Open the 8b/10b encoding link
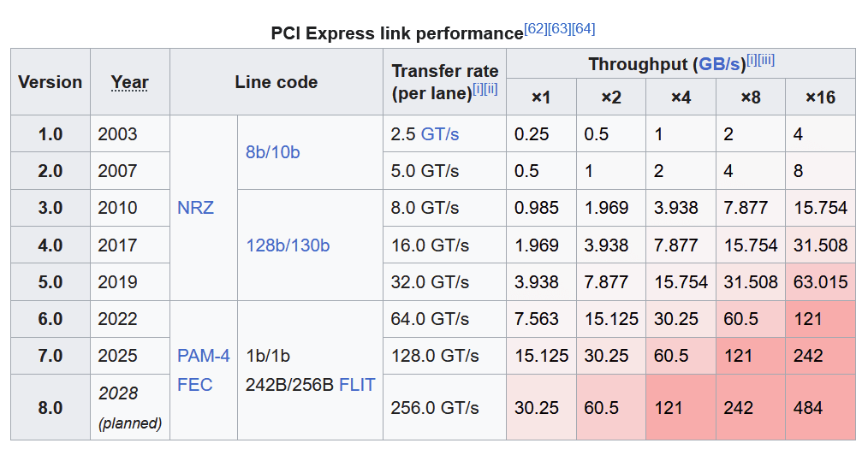 pyautogui.click(x=272, y=152)
